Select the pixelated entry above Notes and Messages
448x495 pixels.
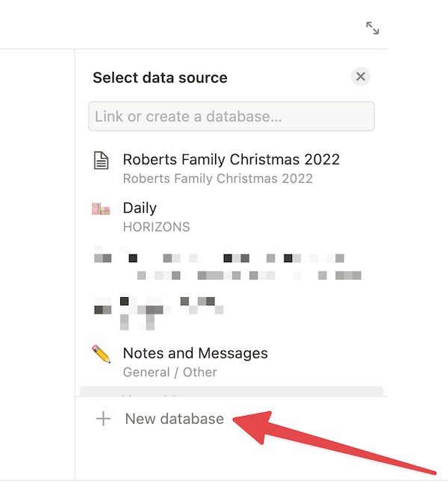[231, 313]
